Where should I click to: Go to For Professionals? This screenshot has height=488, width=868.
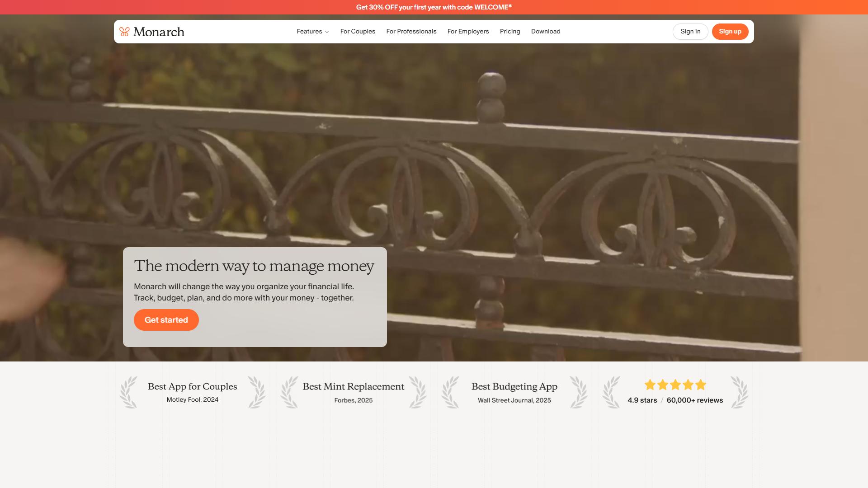(411, 32)
